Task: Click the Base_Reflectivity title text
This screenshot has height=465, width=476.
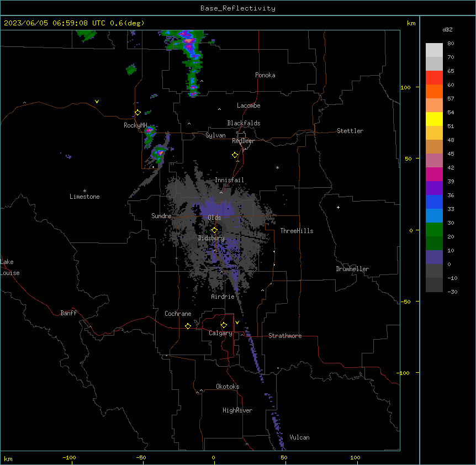Action: pyautogui.click(x=237, y=8)
